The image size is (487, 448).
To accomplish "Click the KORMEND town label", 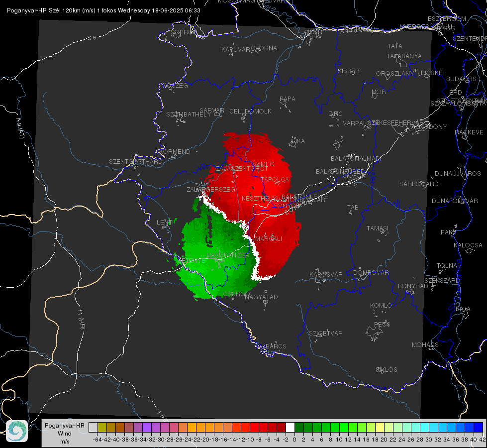I will pyautogui.click(x=175, y=151).
